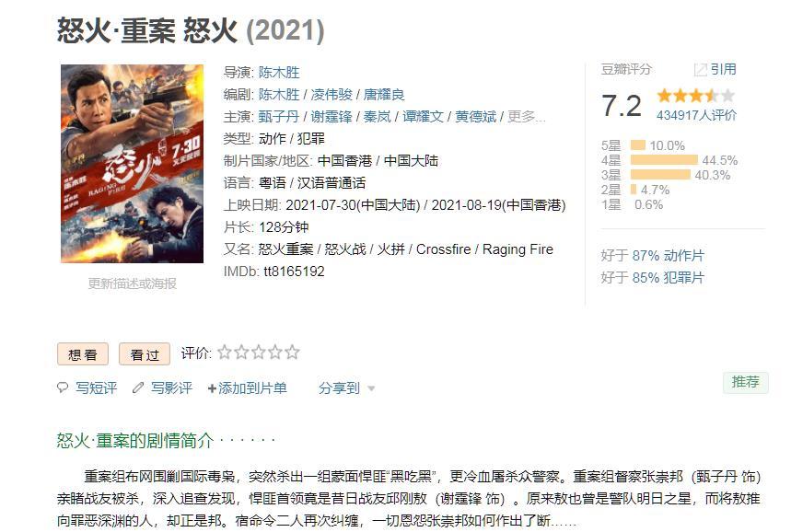Open the 434917人评价 ratings link
This screenshot has width=791, height=532.
pyautogui.click(x=696, y=115)
